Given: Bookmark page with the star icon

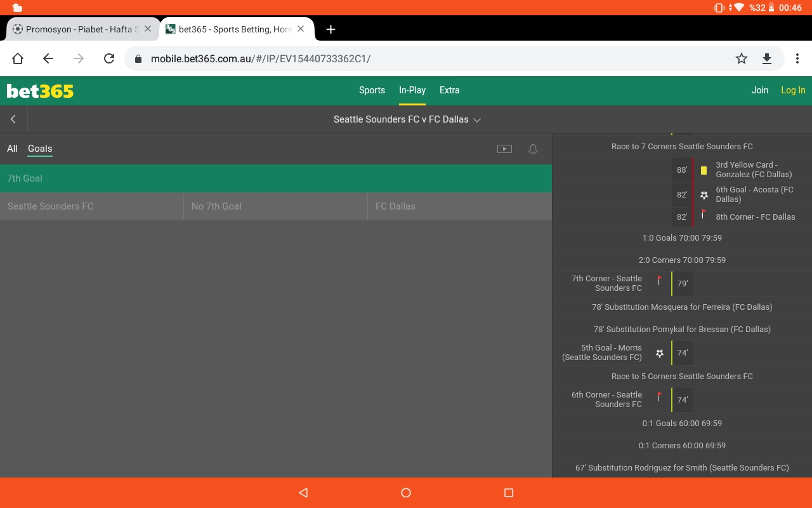Looking at the screenshot, I should (x=742, y=58).
